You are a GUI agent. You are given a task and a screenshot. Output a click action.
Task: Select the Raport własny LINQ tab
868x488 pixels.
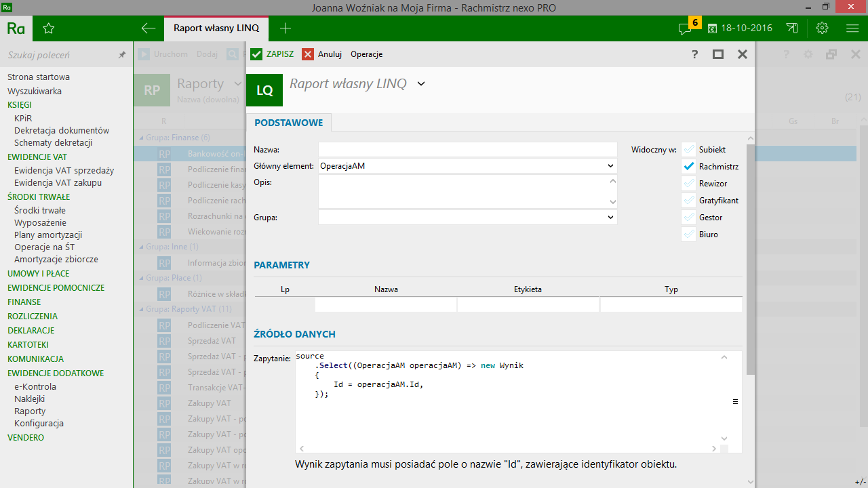click(216, 28)
